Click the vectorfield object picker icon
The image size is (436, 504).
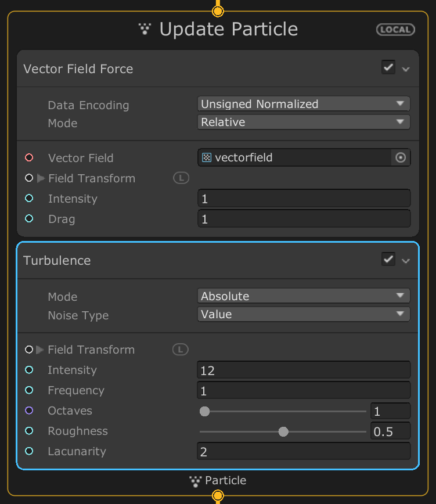(x=401, y=157)
